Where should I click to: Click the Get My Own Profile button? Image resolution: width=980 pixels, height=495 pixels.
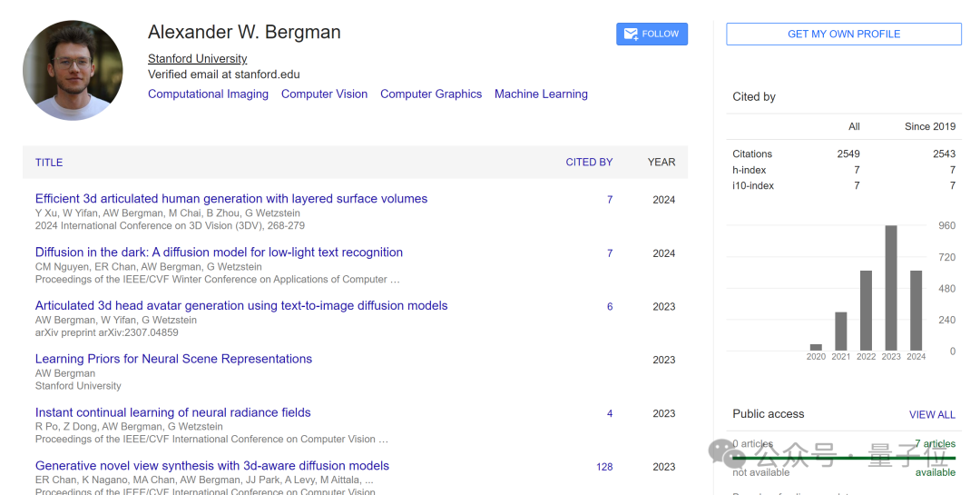(x=843, y=34)
